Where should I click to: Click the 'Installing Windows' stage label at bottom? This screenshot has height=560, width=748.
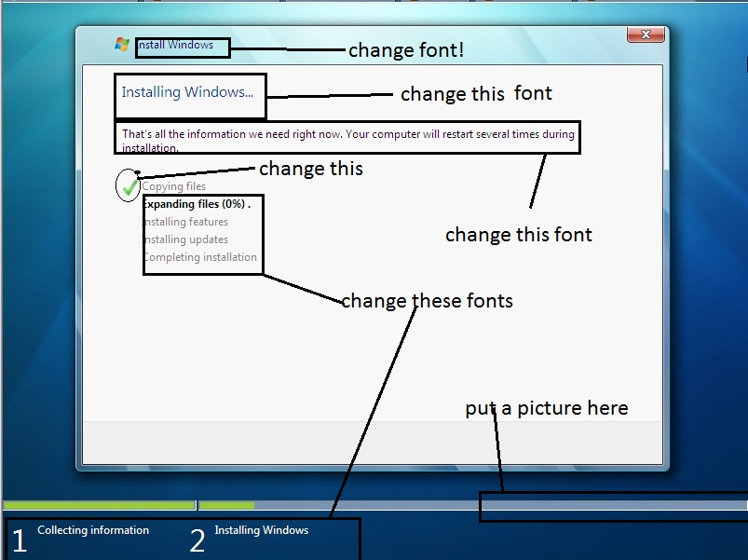click(262, 530)
